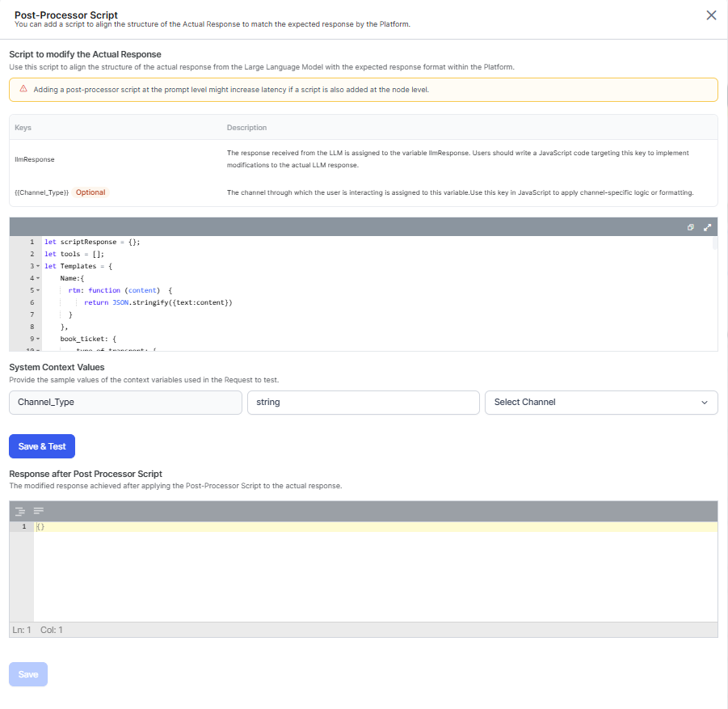Viewport: 728px width, 709px height.
Task: Click the copy script icon in editor header
Action: (691, 227)
